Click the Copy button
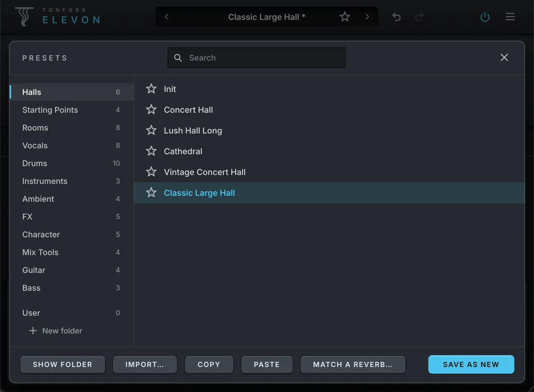The height and width of the screenshot is (392, 534). coord(209,364)
